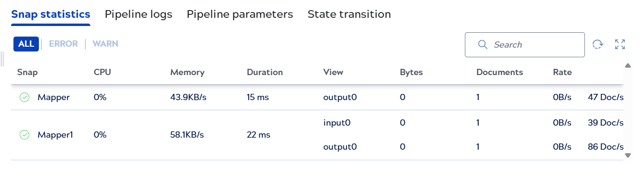Click the Mapper success status checkmark icon
The height and width of the screenshot is (193, 644).
pyautogui.click(x=24, y=97)
